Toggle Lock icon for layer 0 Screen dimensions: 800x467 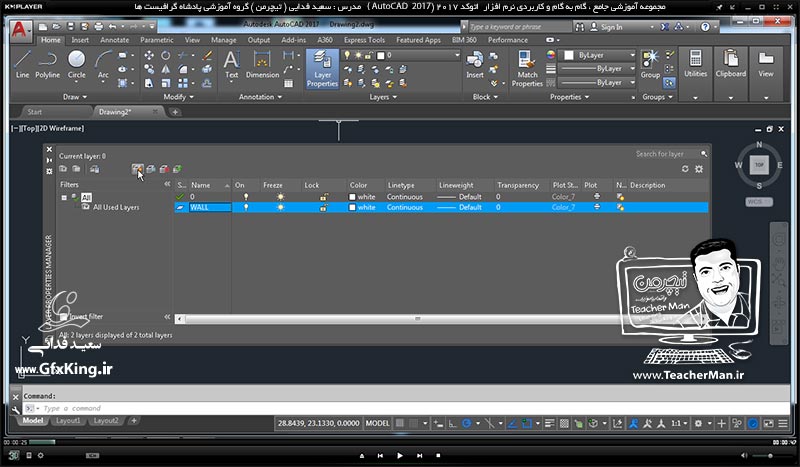pyautogui.click(x=323, y=196)
